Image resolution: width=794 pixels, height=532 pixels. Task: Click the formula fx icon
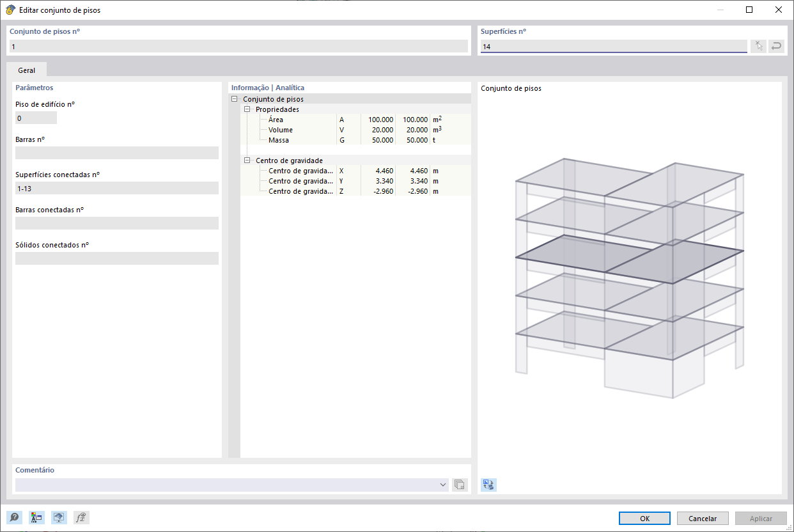pyautogui.click(x=81, y=518)
